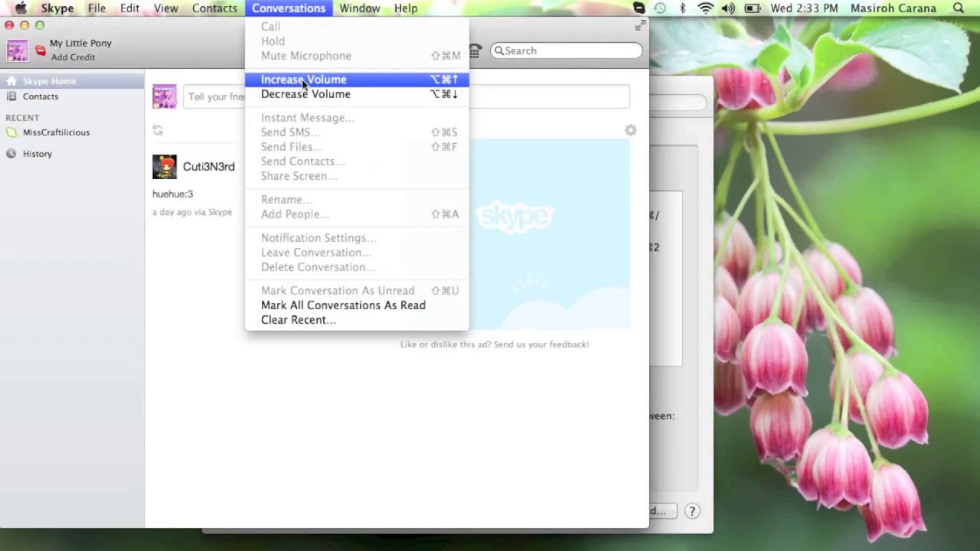Select Increase Volume menu item
The image size is (980, 551).
point(357,80)
